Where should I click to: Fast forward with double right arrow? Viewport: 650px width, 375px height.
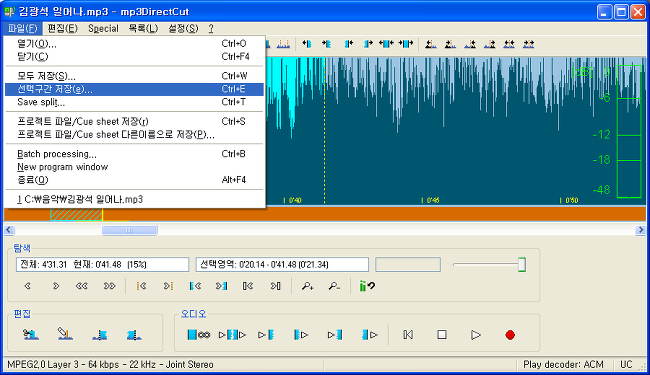coord(109,286)
